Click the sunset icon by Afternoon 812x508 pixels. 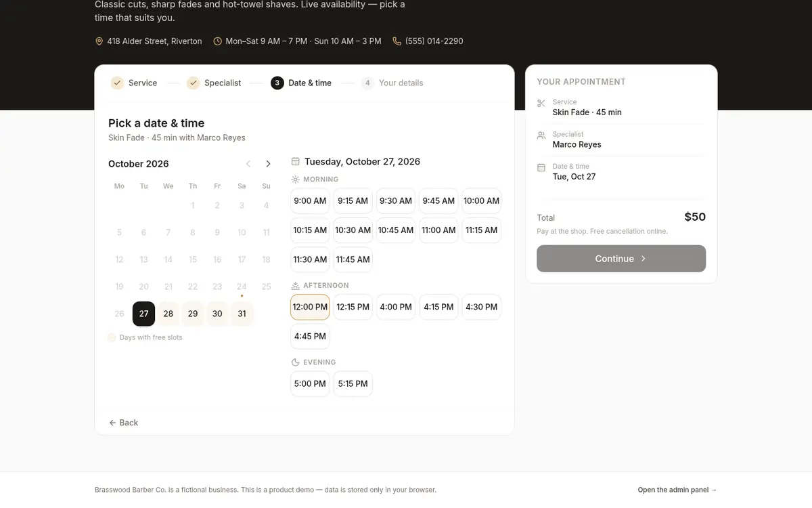point(295,286)
